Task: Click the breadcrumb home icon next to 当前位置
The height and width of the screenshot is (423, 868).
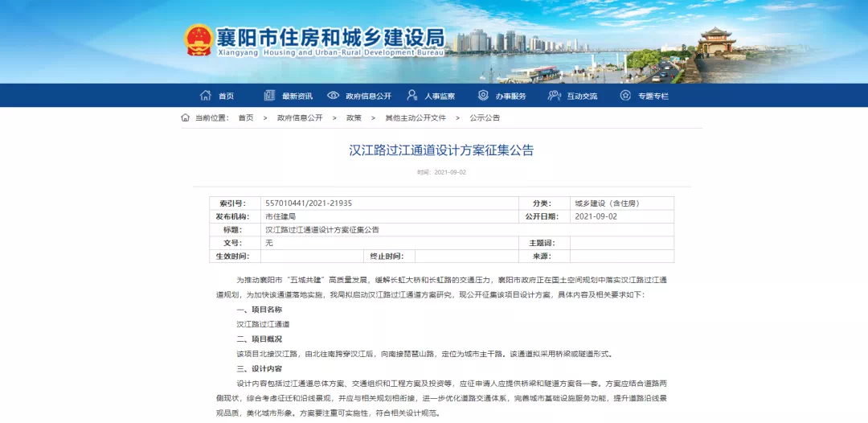Action: point(186,117)
